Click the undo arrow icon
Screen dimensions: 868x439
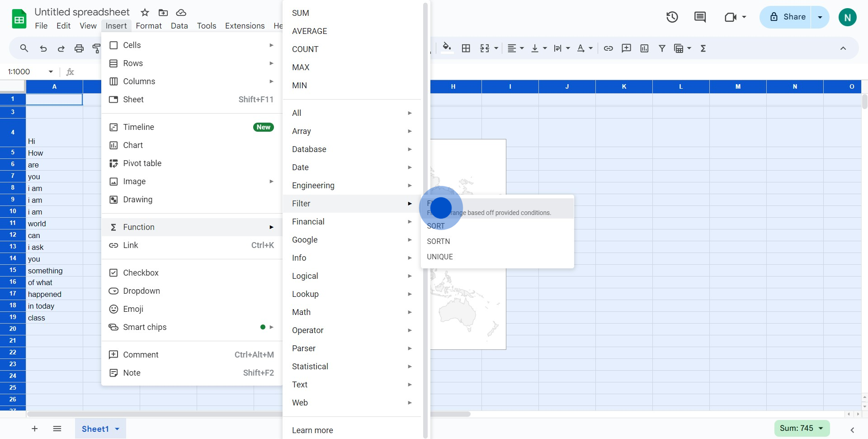(x=43, y=48)
